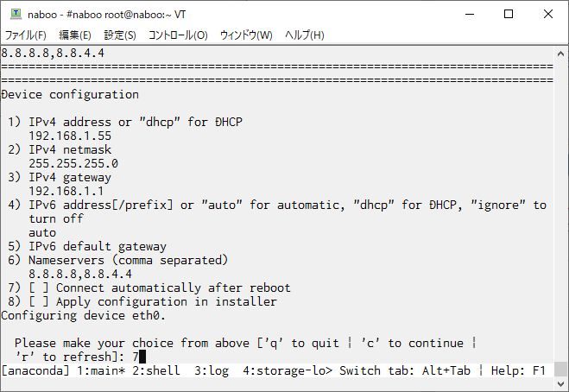The image size is (569, 392).
Task: Click the prompt input cursor after 7
Action: [142, 357]
